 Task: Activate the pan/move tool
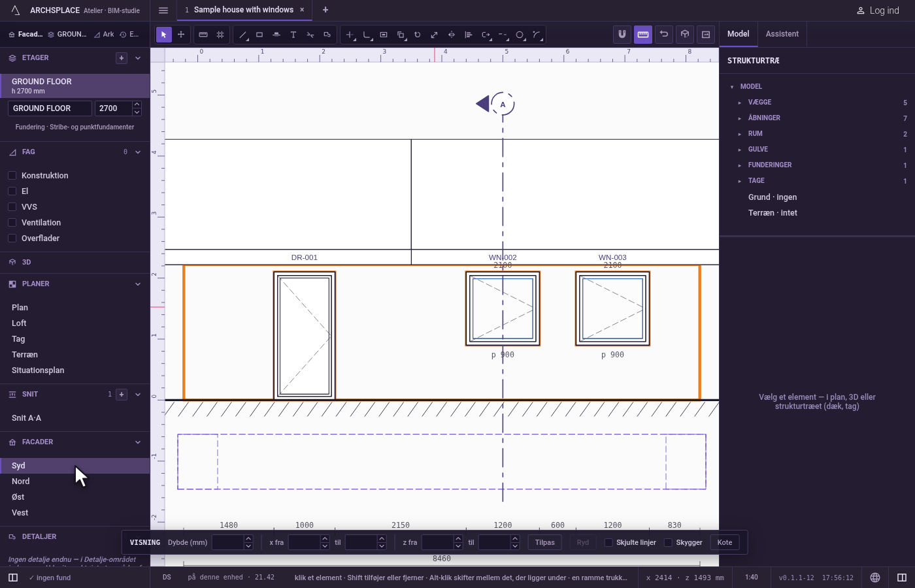181,35
